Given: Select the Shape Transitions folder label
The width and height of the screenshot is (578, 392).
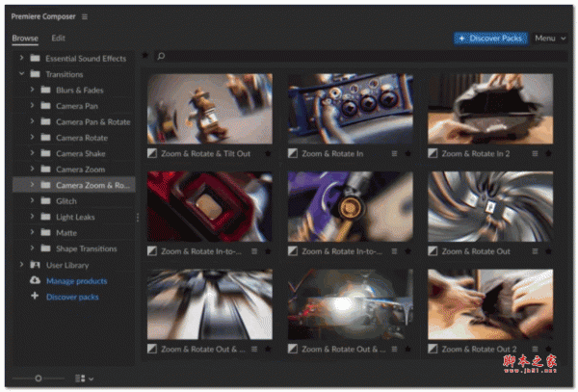Looking at the screenshot, I should click(x=87, y=248).
